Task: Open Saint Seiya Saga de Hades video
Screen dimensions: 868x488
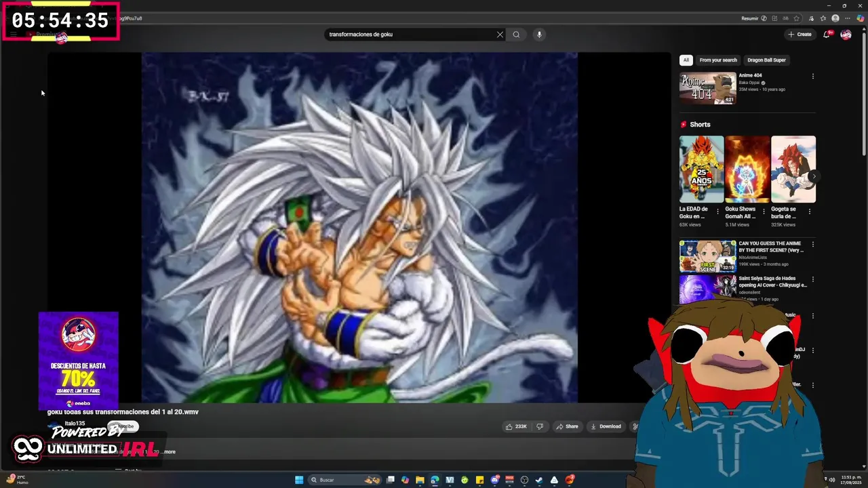Action: coord(707,289)
